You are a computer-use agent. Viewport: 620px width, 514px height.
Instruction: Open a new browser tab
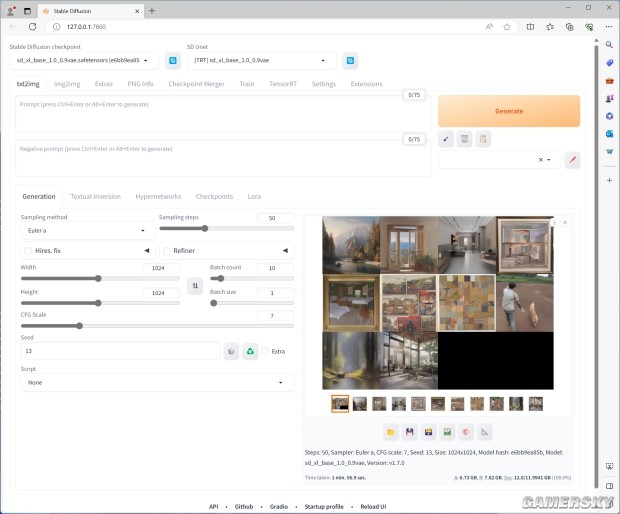tap(152, 11)
